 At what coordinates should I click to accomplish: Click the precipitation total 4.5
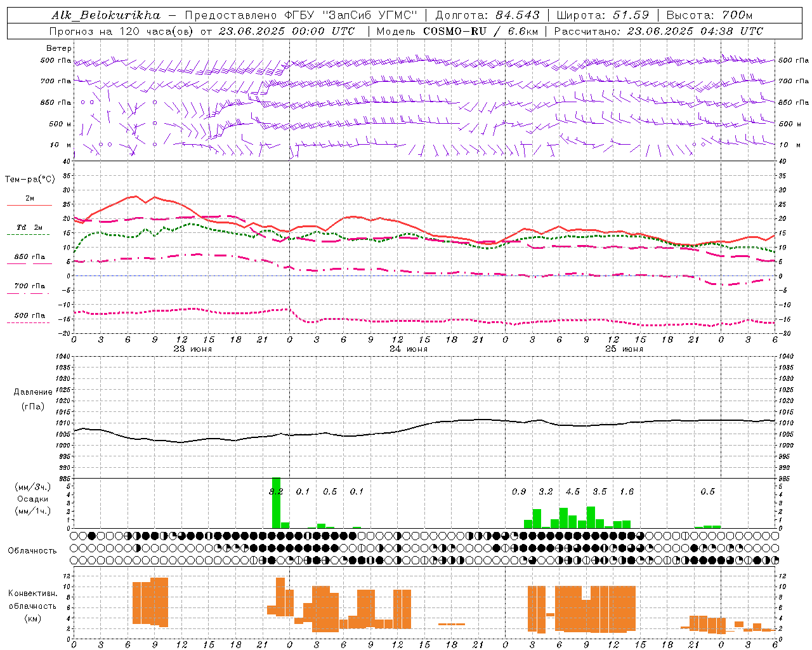point(573,492)
